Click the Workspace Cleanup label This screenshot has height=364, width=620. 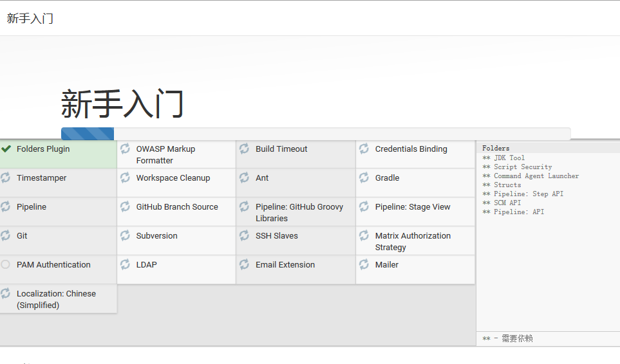173,177
